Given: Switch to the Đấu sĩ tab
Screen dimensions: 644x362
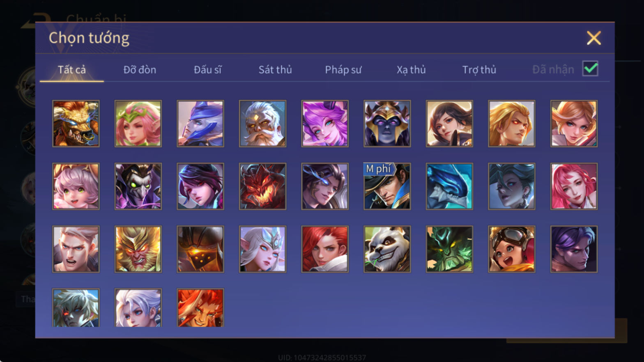Looking at the screenshot, I should tap(207, 70).
